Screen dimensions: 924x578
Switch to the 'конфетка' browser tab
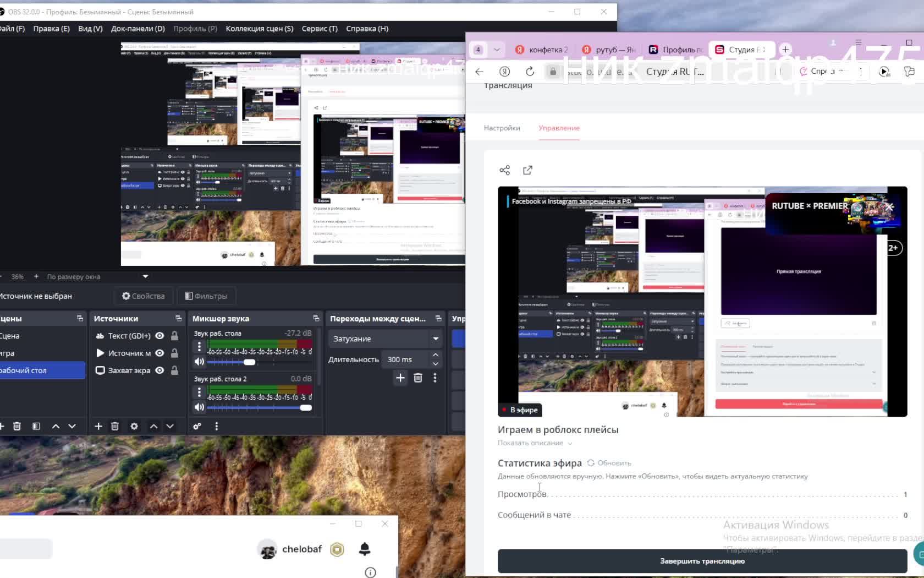coord(541,50)
